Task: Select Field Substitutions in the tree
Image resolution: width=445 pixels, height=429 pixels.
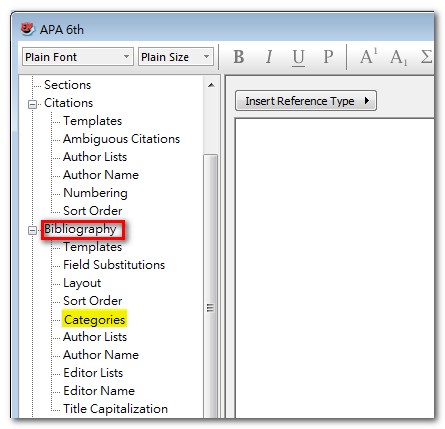Action: click(114, 265)
